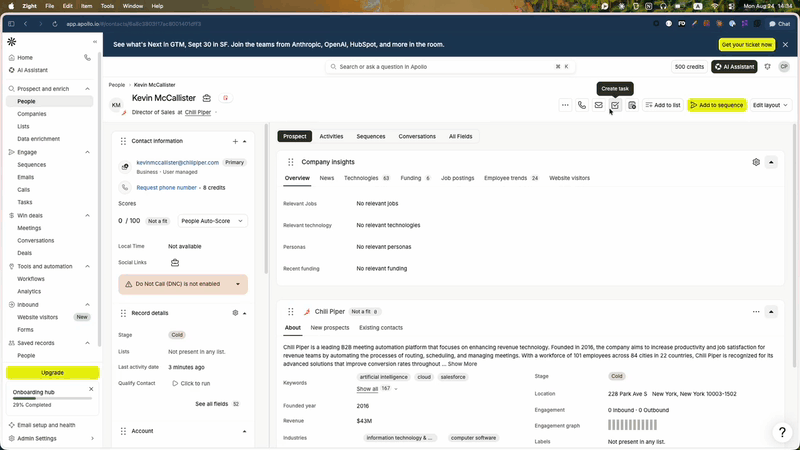Open the Edit layout dropdown

click(x=770, y=105)
